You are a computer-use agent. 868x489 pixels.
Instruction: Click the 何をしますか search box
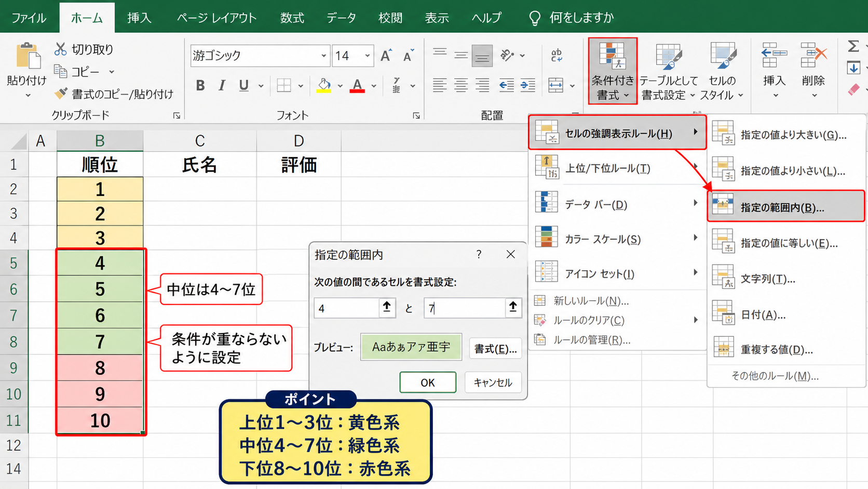click(x=571, y=18)
